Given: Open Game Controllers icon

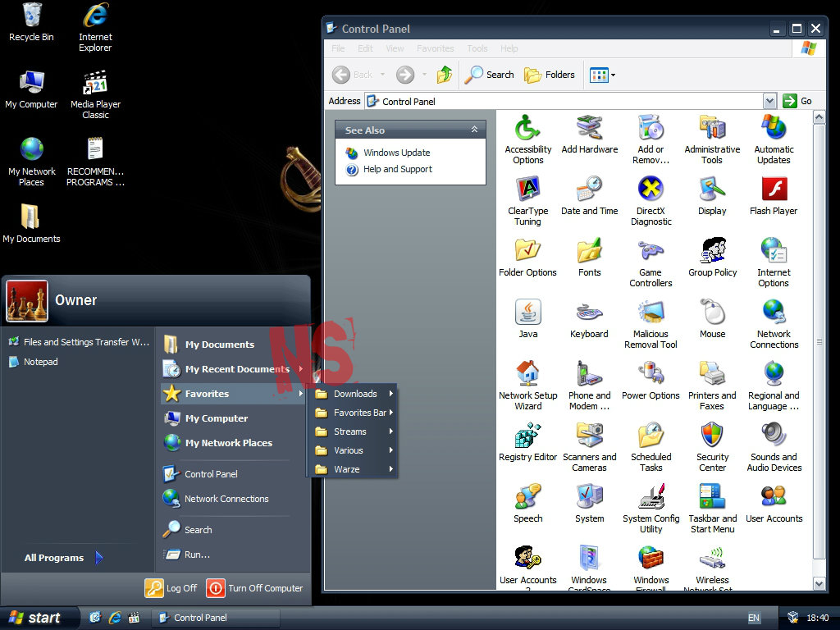Looking at the screenshot, I should [x=651, y=262].
